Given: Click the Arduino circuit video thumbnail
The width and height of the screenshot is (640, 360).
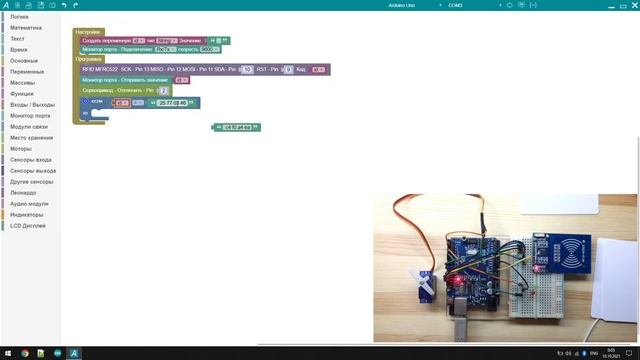Looking at the screenshot, I should [x=505, y=268].
